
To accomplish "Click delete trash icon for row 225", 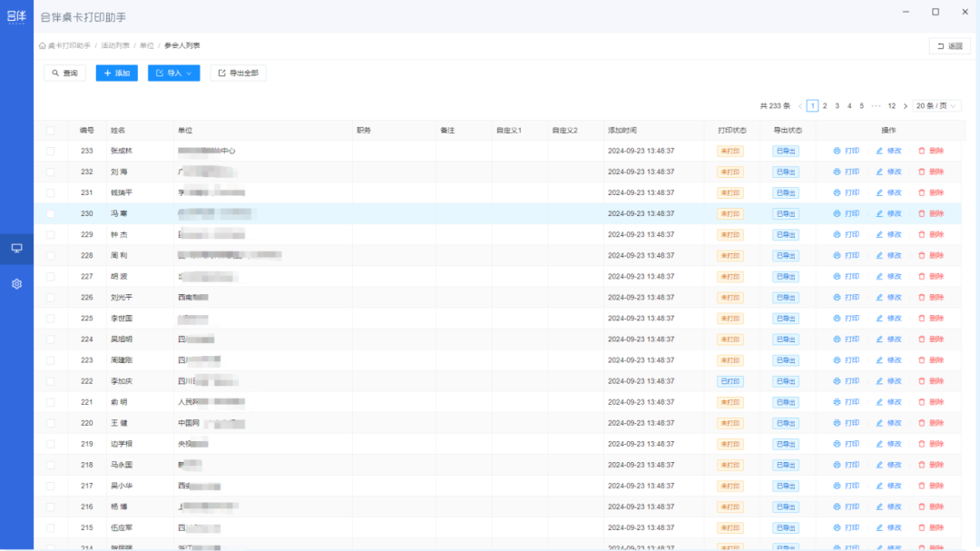I will pos(921,319).
